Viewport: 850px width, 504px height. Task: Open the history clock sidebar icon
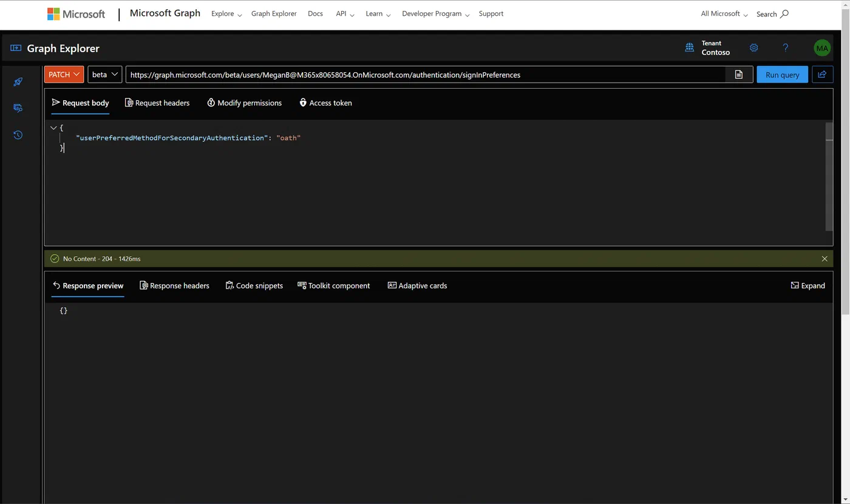[x=18, y=135]
